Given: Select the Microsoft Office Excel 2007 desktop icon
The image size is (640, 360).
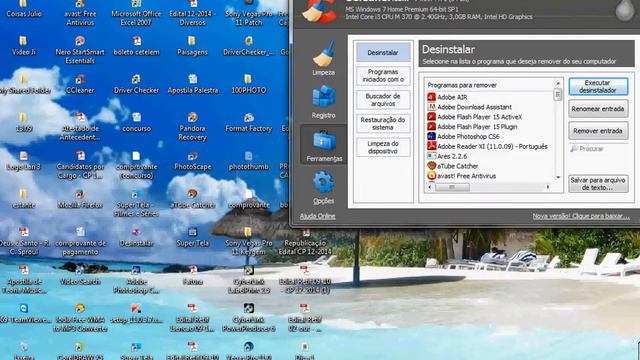Looking at the screenshot, I should point(136,12).
